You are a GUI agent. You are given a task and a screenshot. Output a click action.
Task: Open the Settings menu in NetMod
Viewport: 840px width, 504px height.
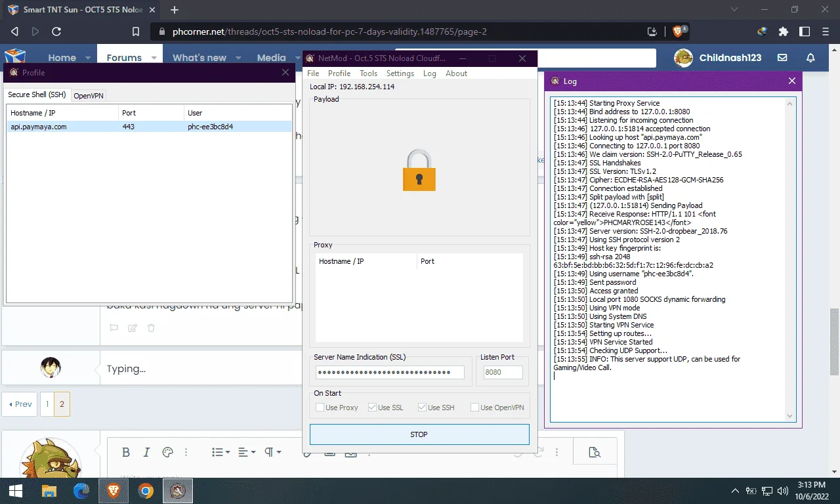[x=400, y=73]
